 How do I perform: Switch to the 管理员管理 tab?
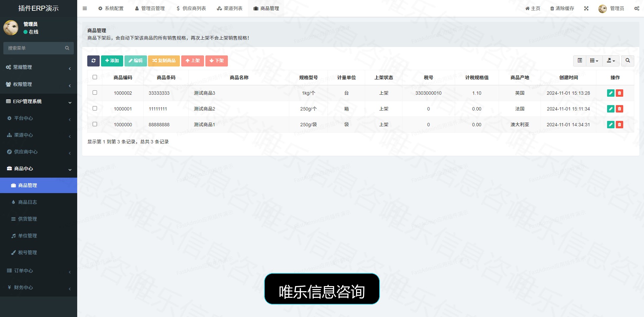pyautogui.click(x=150, y=8)
